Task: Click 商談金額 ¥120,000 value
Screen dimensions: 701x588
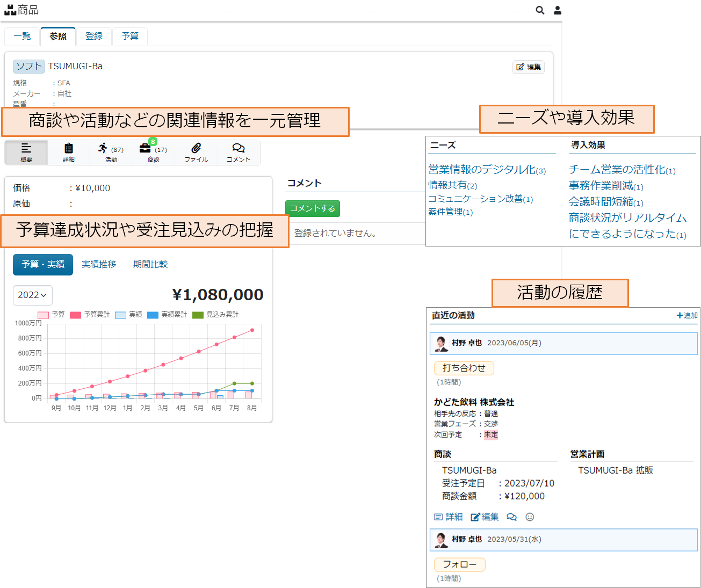Action: (524, 496)
